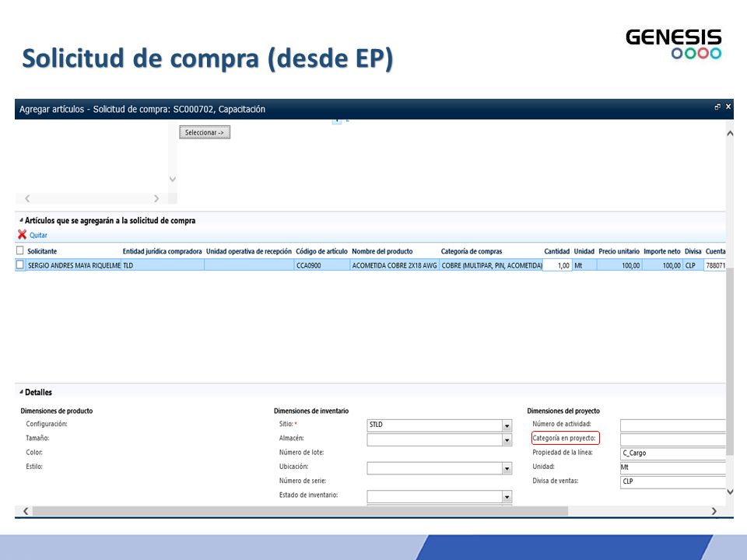Click the Sitio field containing STLD
This screenshot has height=560, width=747.
coord(434,425)
